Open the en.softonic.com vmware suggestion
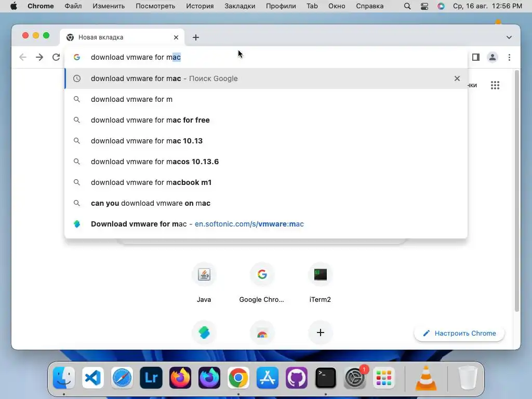The image size is (532, 399). pyautogui.click(x=266, y=224)
